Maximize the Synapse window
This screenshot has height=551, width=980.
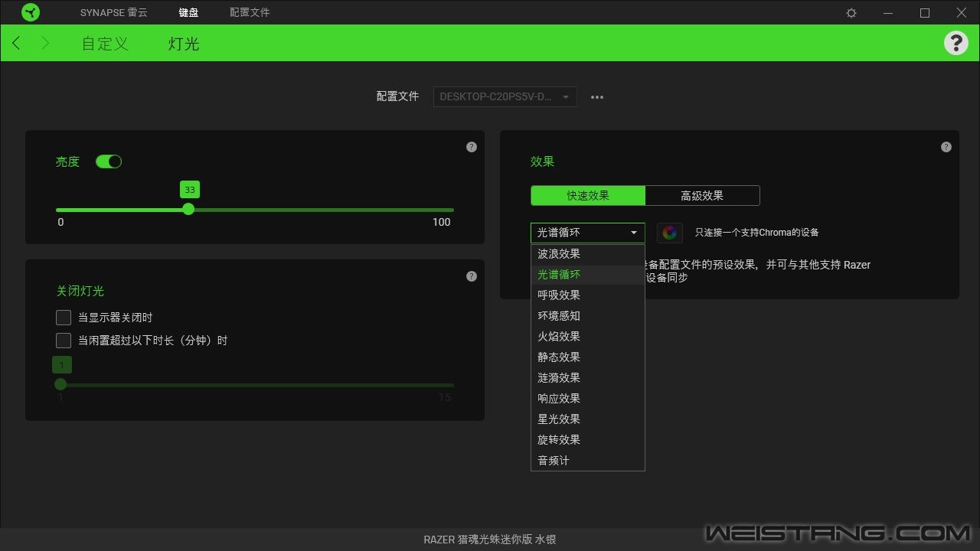click(925, 13)
